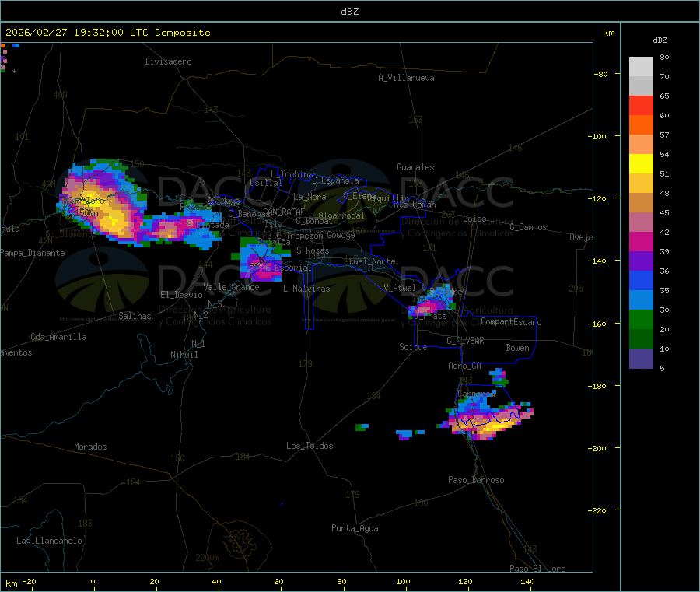Viewport: 700px width, 592px height.
Task: Select the La_Nora label
Action: [310, 197]
